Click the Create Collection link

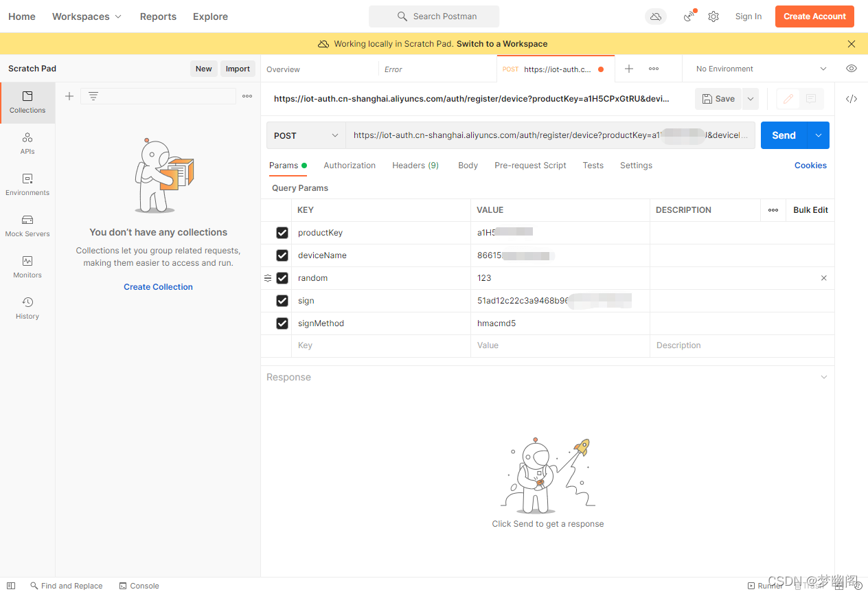click(158, 287)
